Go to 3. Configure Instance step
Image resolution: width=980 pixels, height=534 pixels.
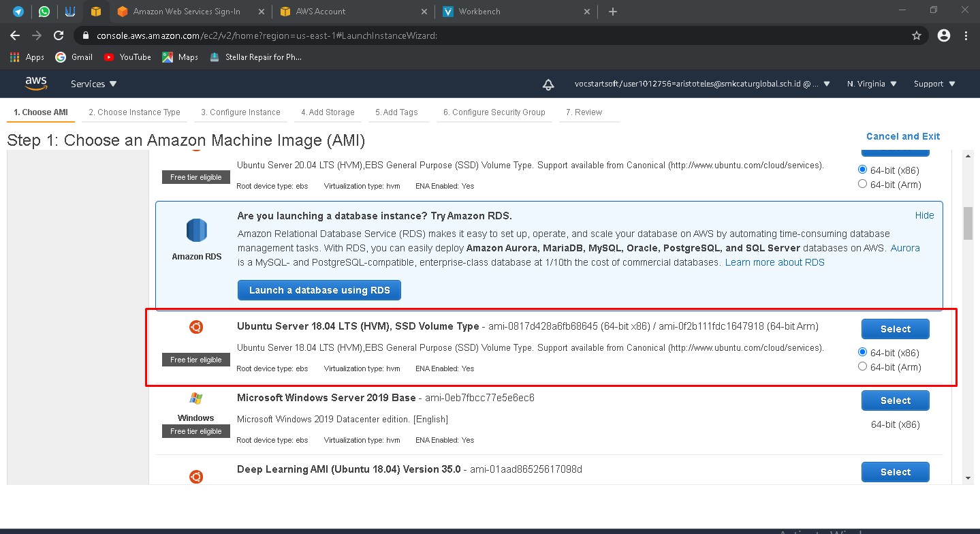240,112
